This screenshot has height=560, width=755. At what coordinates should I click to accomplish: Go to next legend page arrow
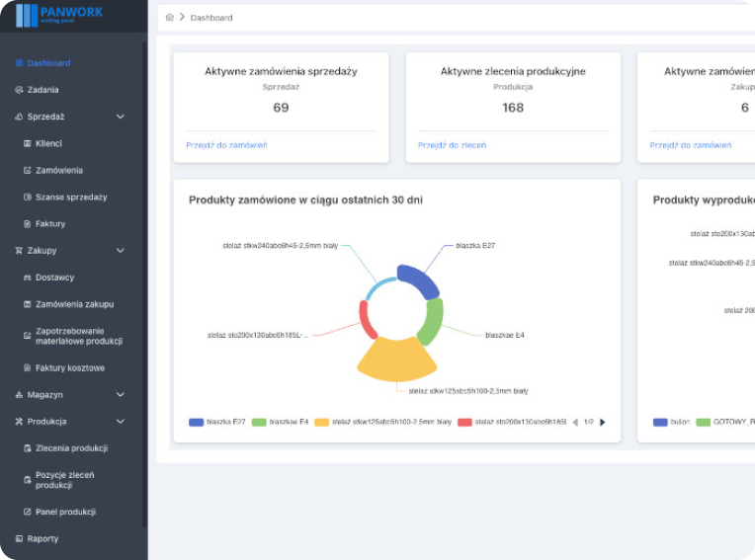tap(603, 422)
